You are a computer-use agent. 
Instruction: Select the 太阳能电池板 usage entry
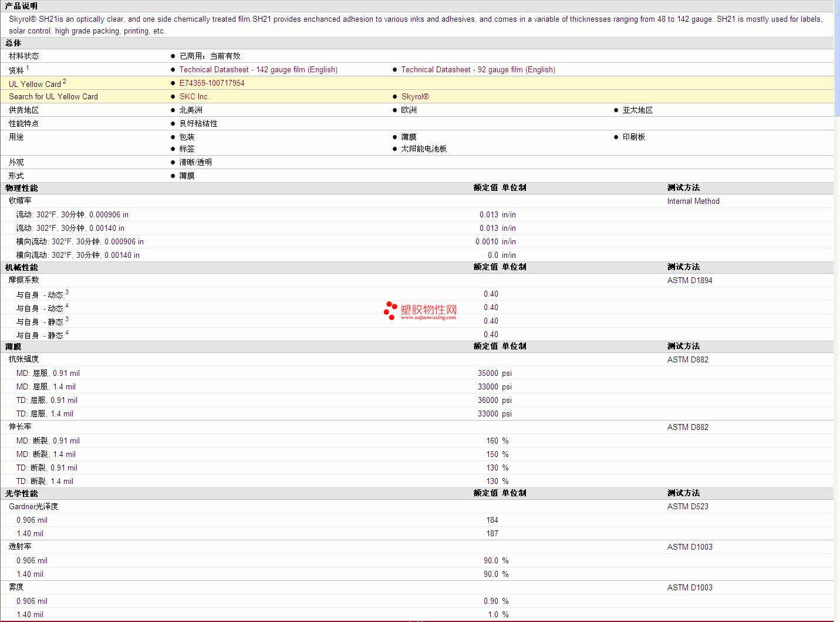pyautogui.click(x=424, y=149)
